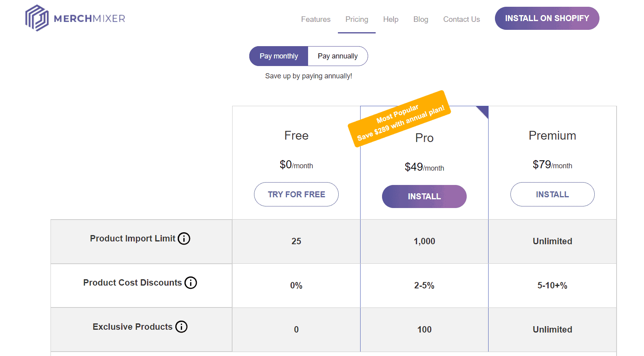Click the MerchMixer logo icon
This screenshot has width=644, height=356.
[37, 18]
